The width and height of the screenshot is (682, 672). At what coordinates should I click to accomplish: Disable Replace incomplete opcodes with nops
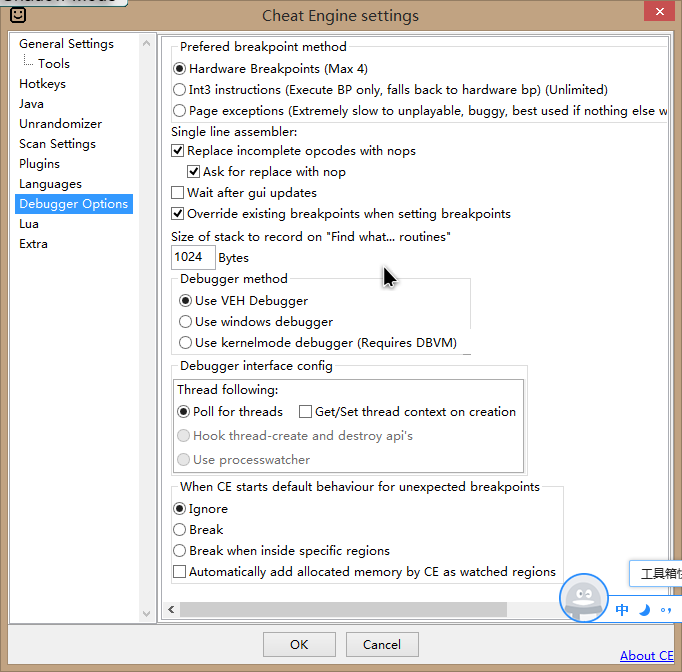(179, 151)
